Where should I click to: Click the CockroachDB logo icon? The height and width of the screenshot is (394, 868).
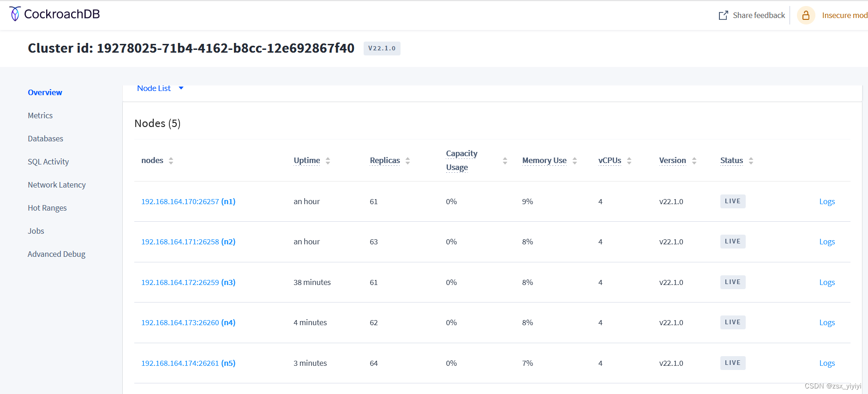[15, 14]
